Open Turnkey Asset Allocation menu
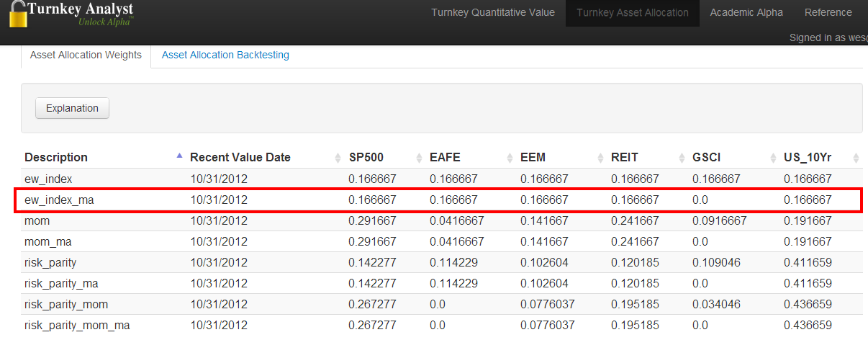The image size is (868, 340). click(633, 13)
